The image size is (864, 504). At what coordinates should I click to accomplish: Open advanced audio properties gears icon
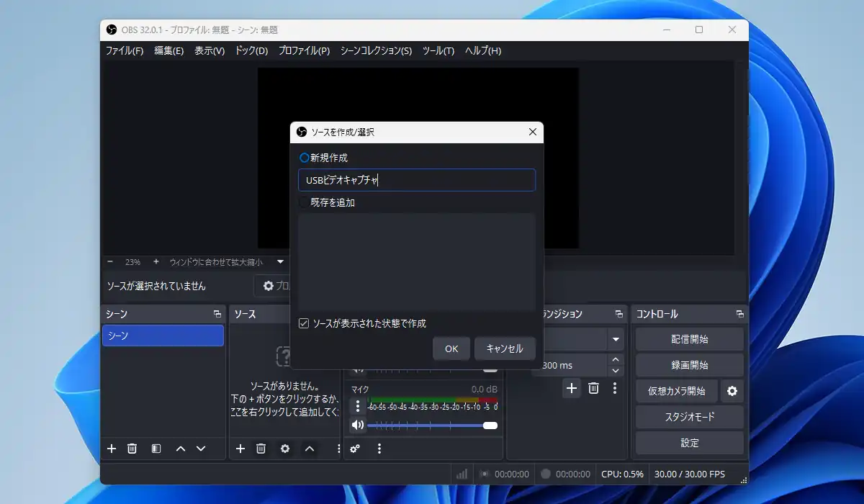(x=355, y=449)
